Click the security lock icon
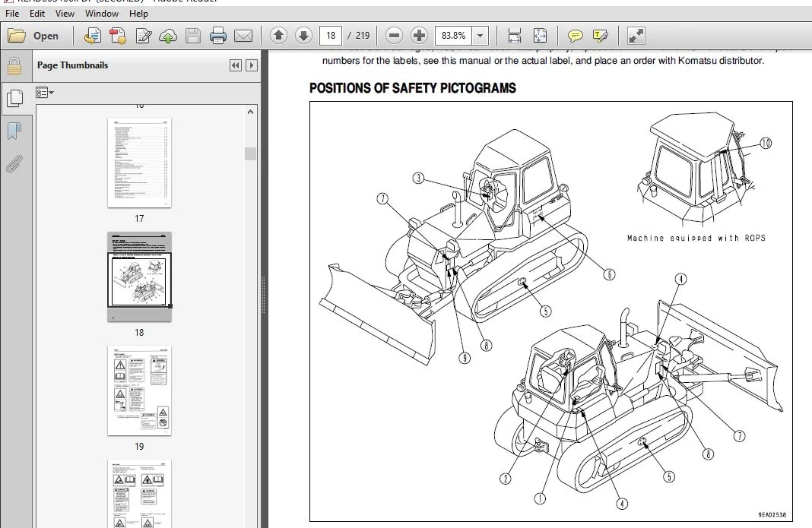This screenshot has height=528, width=812. (x=14, y=66)
